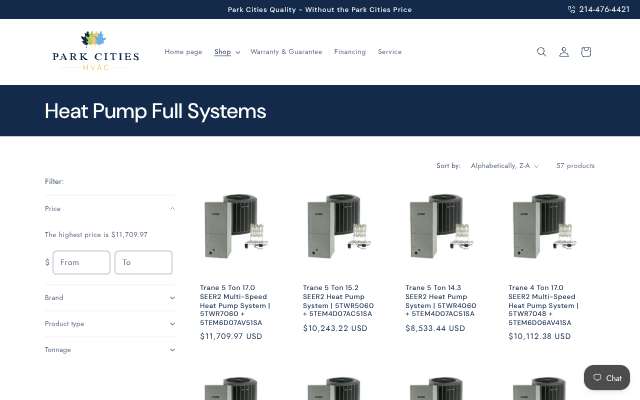Image resolution: width=640 pixels, height=400 pixels.
Task: Open Trane 5 Ton 15.2 SEER2 Heat Pump title
Action: (338, 301)
